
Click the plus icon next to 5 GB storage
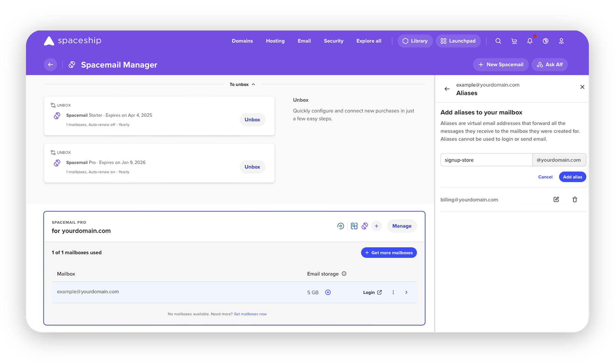click(x=328, y=292)
